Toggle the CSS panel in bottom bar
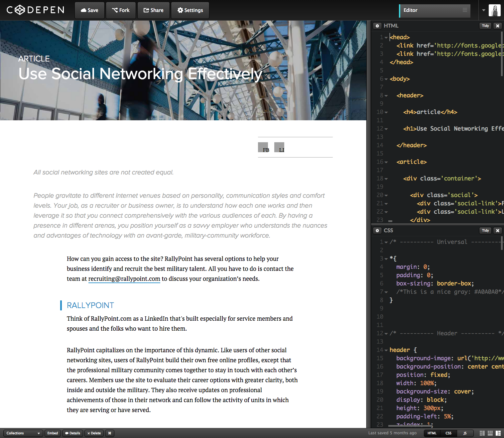This screenshot has height=438, width=504. pos(448,433)
